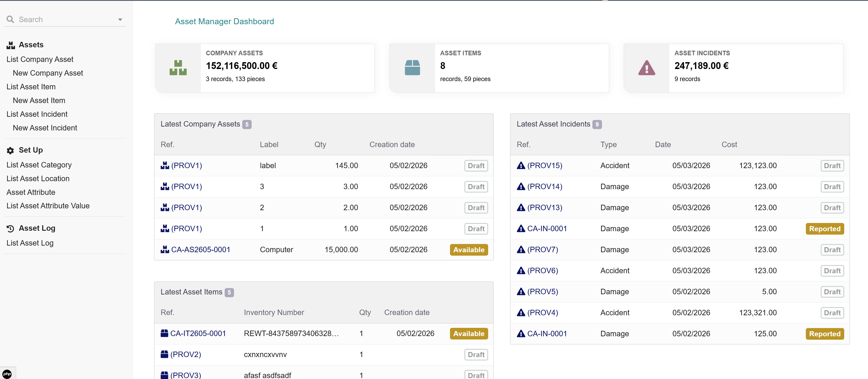868x379 pixels.
Task: Click the Asset Log history icon
Action: point(11,228)
